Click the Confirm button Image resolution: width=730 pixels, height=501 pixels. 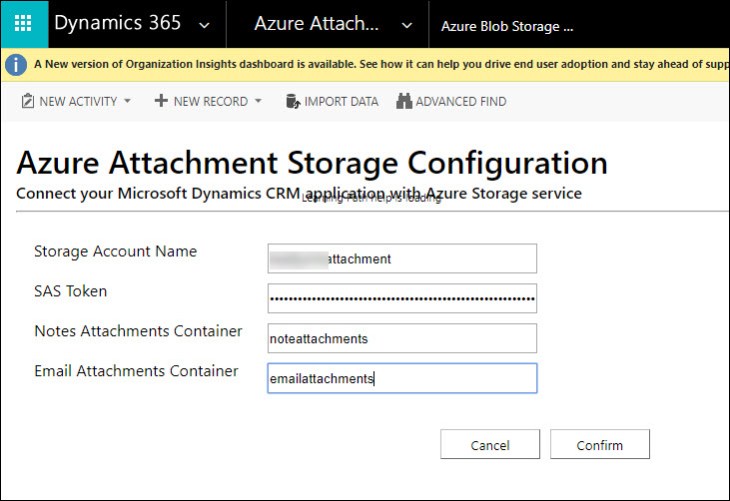(x=600, y=444)
